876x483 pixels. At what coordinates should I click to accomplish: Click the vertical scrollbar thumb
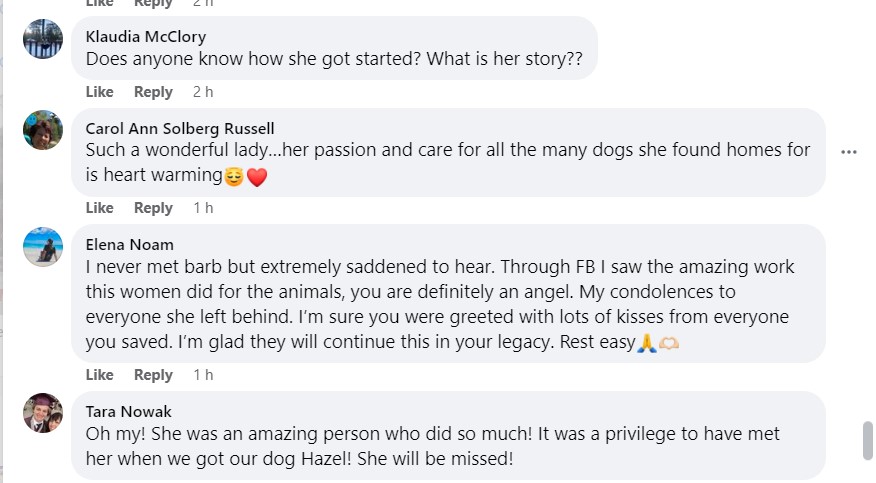(866, 441)
